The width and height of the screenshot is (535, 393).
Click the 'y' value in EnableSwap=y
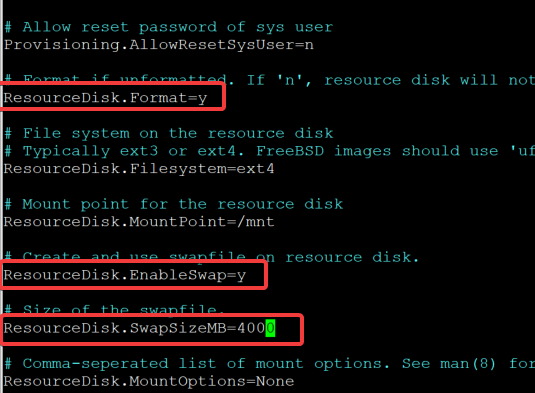coord(241,276)
